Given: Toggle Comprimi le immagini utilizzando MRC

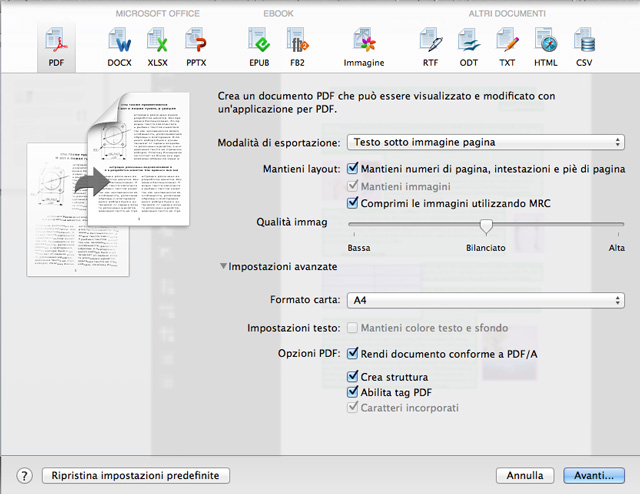Looking at the screenshot, I should click(353, 203).
